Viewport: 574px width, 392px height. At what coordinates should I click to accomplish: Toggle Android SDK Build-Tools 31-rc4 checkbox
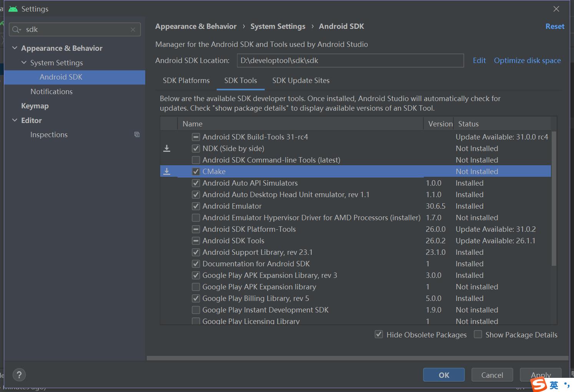196,137
